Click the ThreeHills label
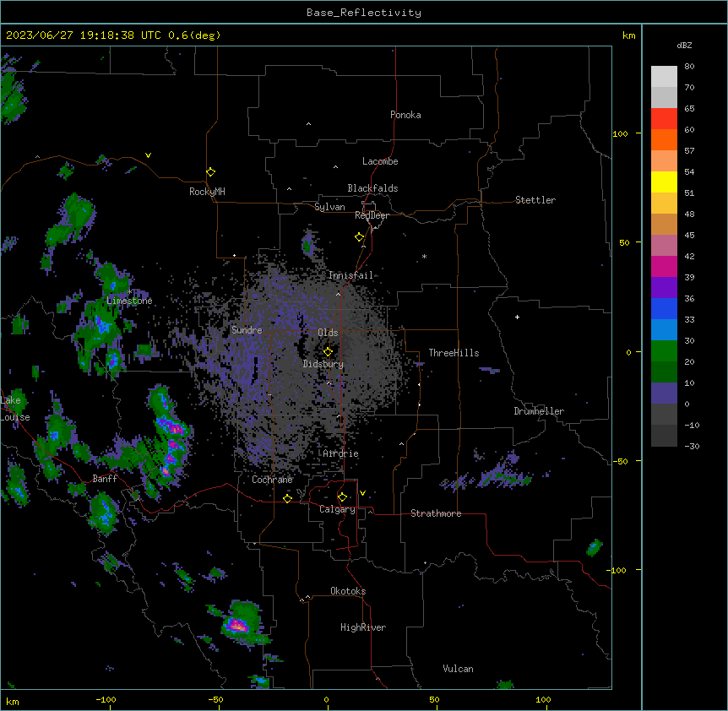 point(454,353)
